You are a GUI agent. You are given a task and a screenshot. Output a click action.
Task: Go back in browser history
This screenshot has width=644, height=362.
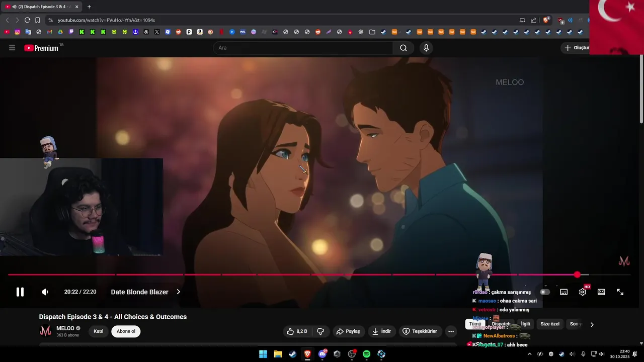[x=7, y=20]
